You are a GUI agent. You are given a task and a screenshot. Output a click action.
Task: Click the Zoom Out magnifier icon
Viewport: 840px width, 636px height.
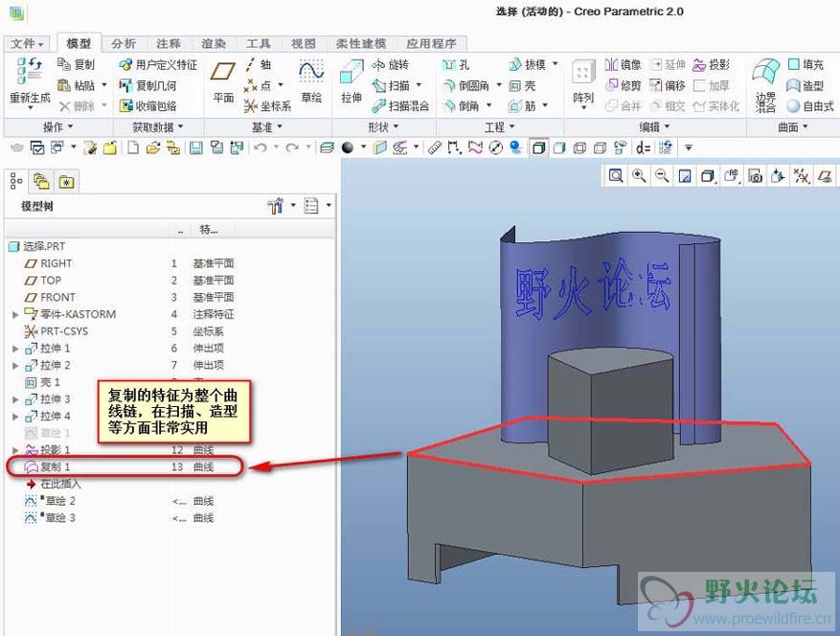tap(662, 175)
